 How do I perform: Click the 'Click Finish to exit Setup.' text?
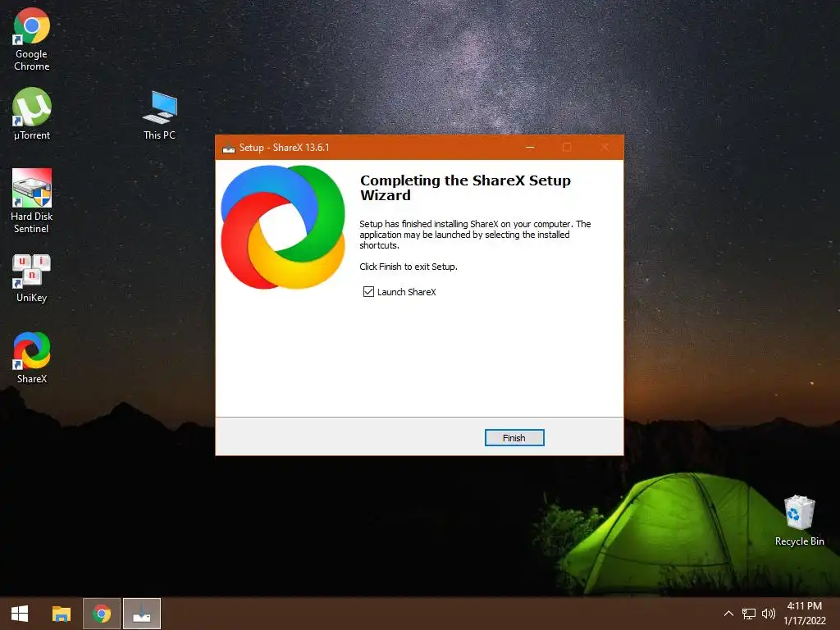click(409, 267)
